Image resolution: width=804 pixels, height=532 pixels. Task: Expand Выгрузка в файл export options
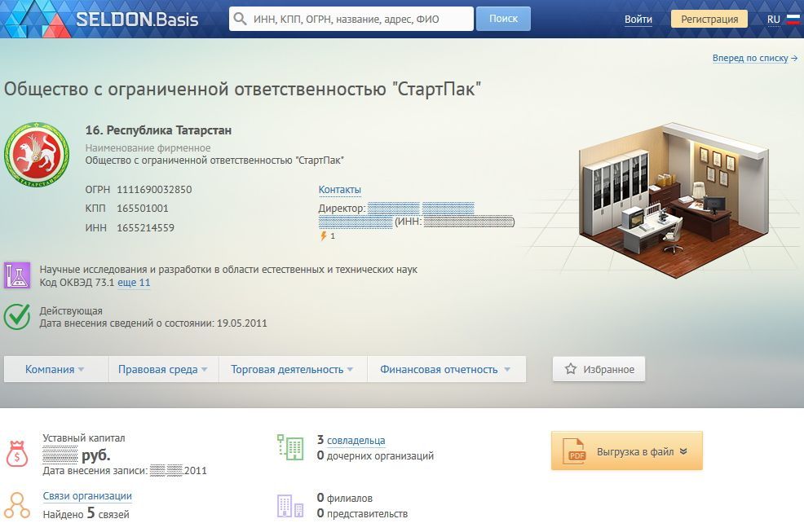pyautogui.click(x=626, y=451)
